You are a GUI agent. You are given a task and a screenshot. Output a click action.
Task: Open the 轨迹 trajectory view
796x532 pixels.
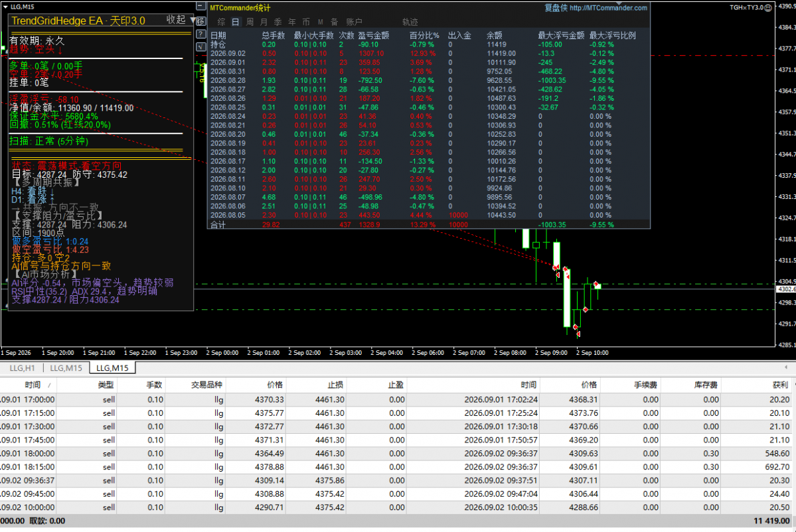point(410,22)
